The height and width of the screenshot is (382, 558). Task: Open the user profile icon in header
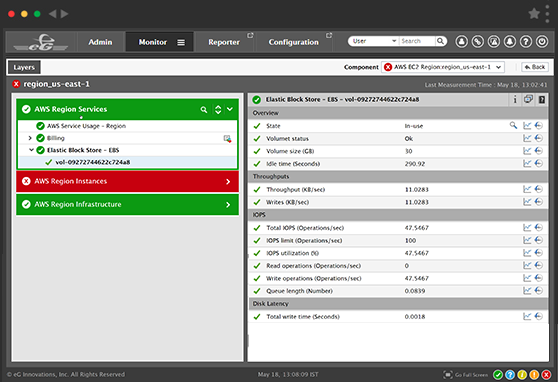click(x=462, y=42)
